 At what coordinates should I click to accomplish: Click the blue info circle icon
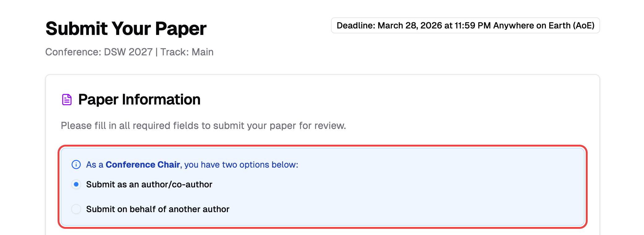coord(76,164)
